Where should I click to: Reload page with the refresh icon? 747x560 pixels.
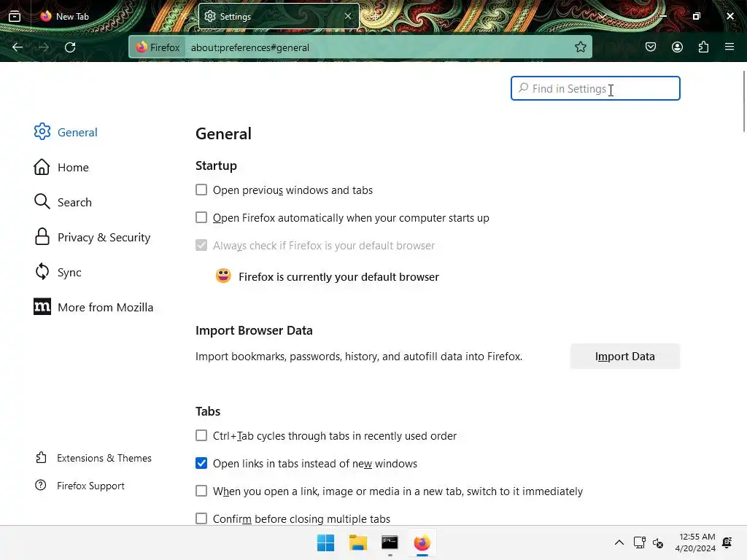tap(70, 47)
